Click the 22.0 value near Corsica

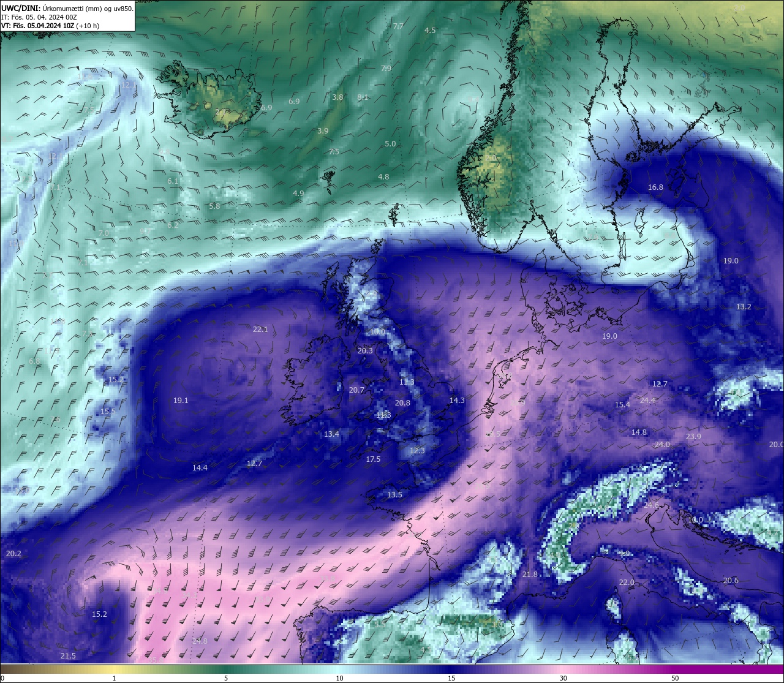click(627, 583)
